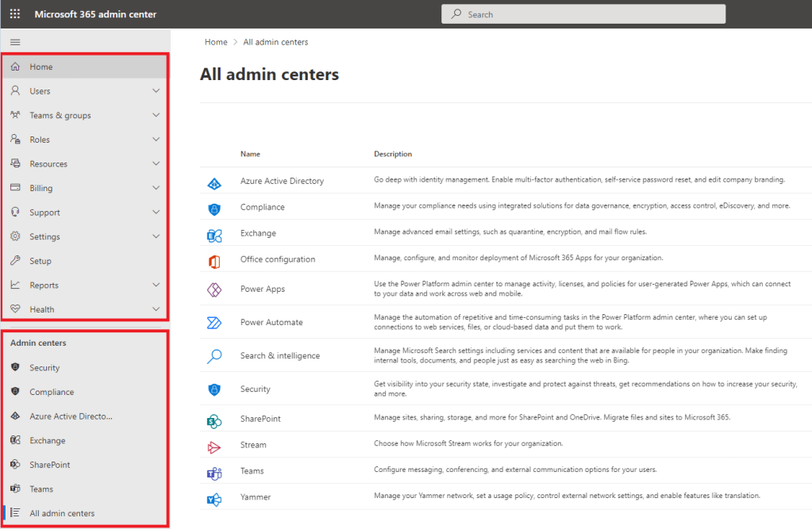Click in the Search box at top
812x529 pixels.
click(583, 14)
